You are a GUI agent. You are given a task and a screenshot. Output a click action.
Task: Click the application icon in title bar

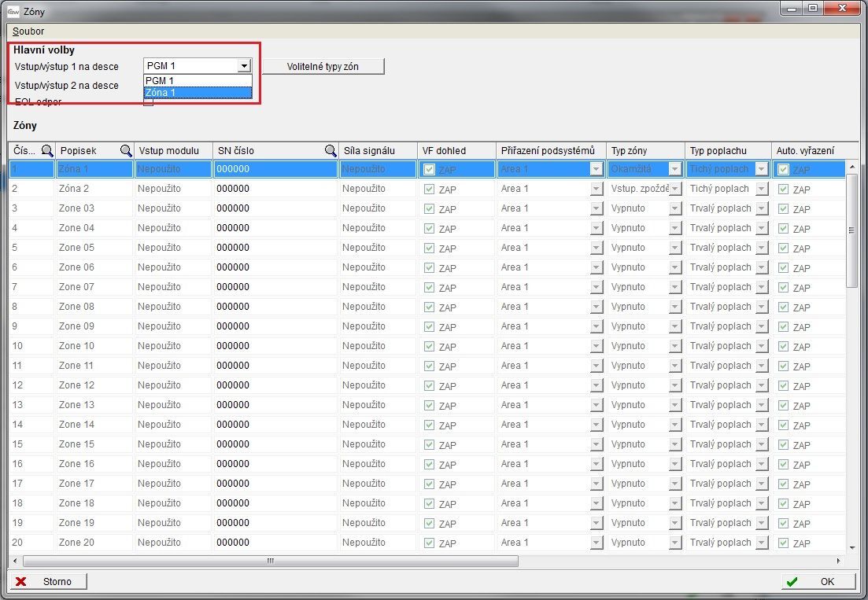coord(13,10)
